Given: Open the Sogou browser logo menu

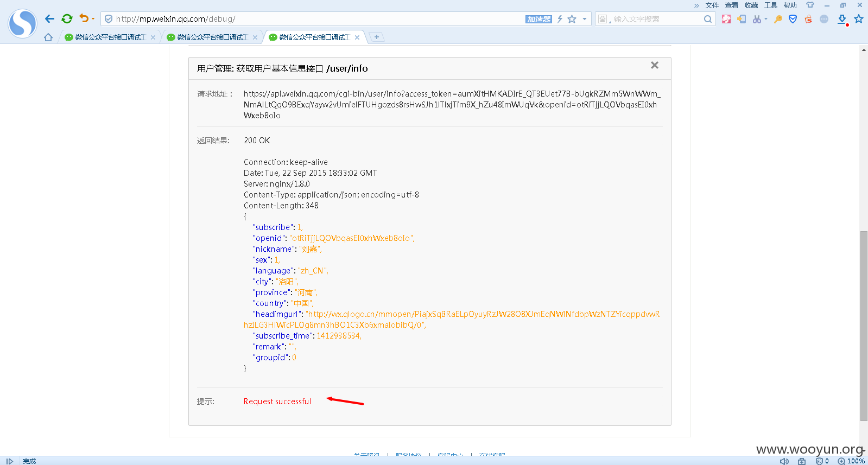Looking at the screenshot, I should pyautogui.click(x=22, y=23).
